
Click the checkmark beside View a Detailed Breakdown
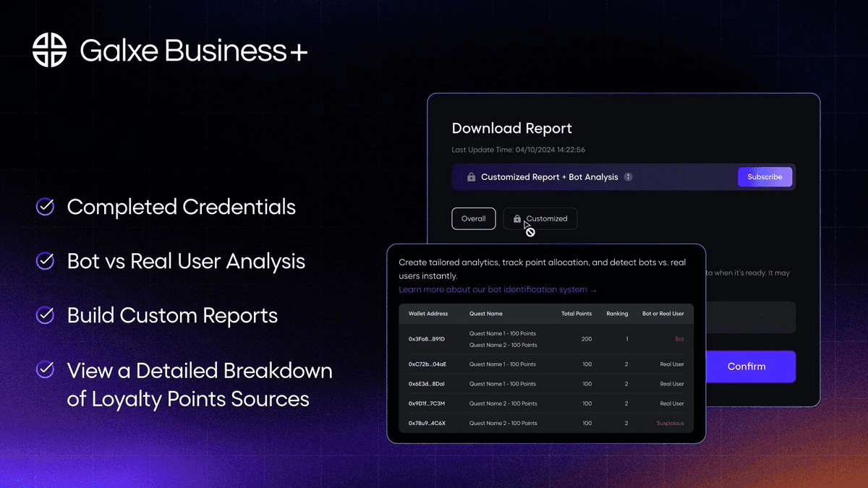coord(46,370)
